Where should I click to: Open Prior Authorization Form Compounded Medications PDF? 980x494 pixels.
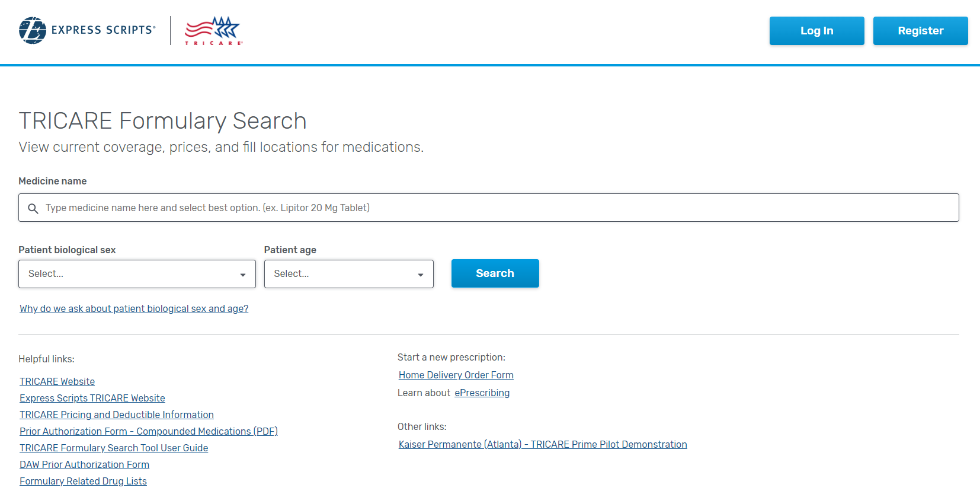[148, 431]
